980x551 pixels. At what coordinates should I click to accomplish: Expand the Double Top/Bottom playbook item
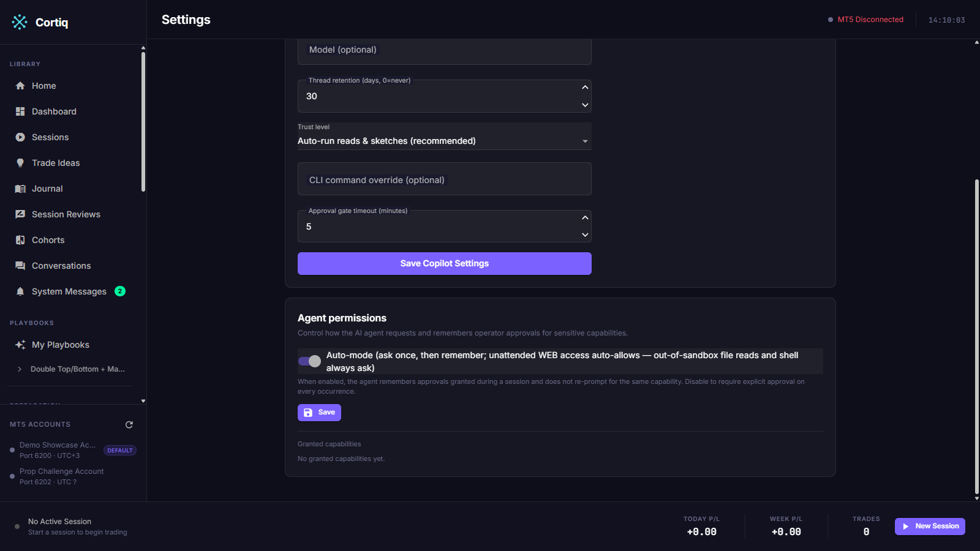pos(20,369)
